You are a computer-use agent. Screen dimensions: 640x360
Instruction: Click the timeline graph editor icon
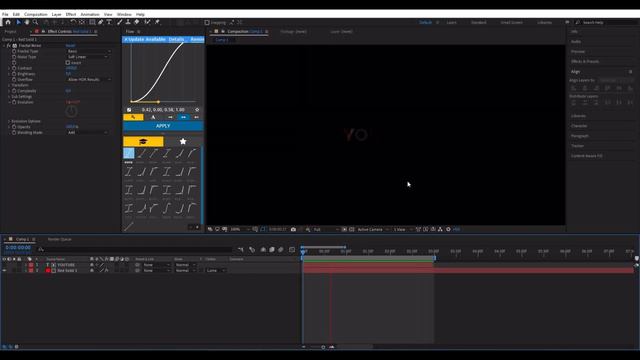point(292,249)
